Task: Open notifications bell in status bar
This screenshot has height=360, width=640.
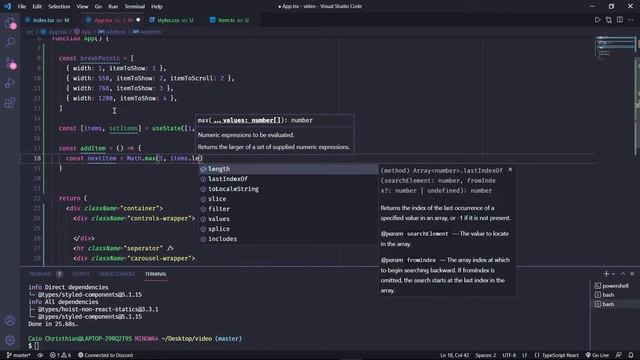Action: [631, 355]
